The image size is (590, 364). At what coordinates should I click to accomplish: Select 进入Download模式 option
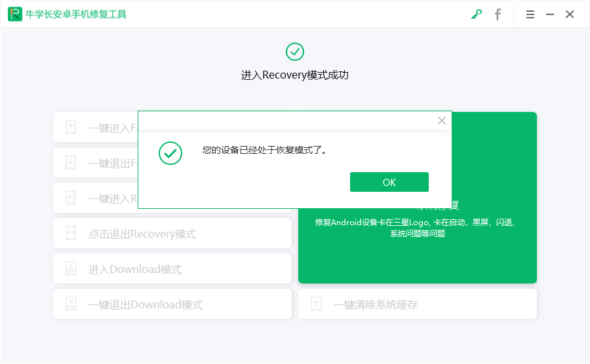[172, 268]
